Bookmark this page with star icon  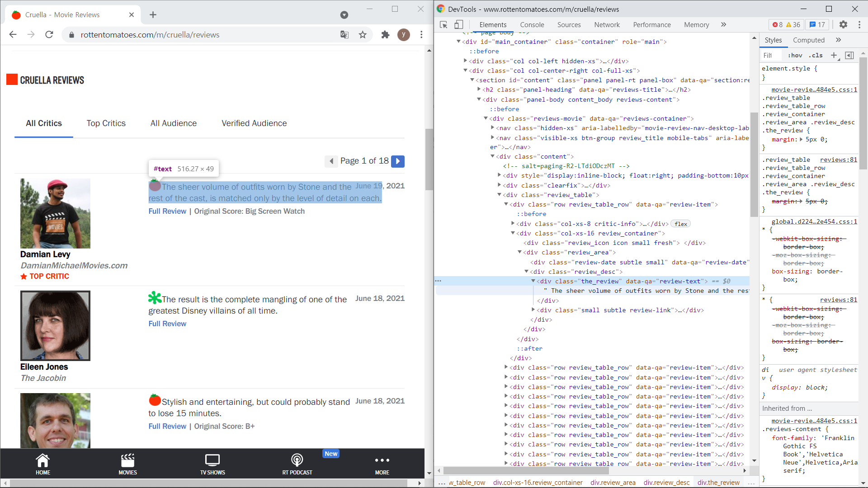(363, 35)
